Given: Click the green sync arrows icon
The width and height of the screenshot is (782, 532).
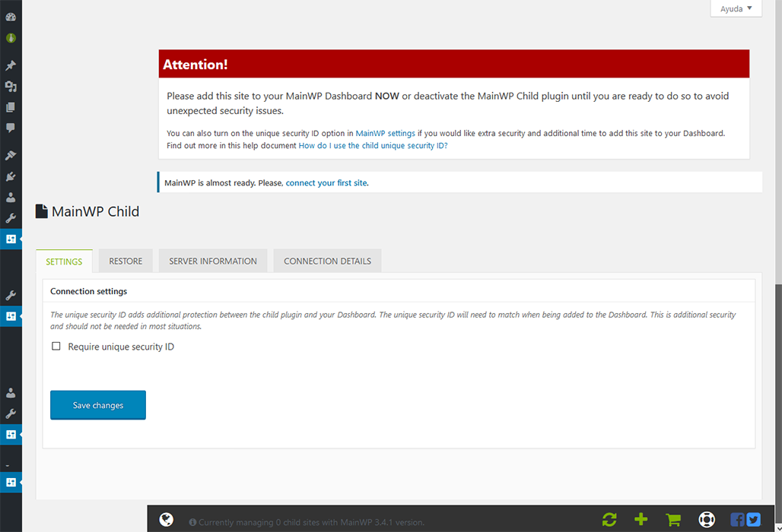Looking at the screenshot, I should tap(609, 520).
